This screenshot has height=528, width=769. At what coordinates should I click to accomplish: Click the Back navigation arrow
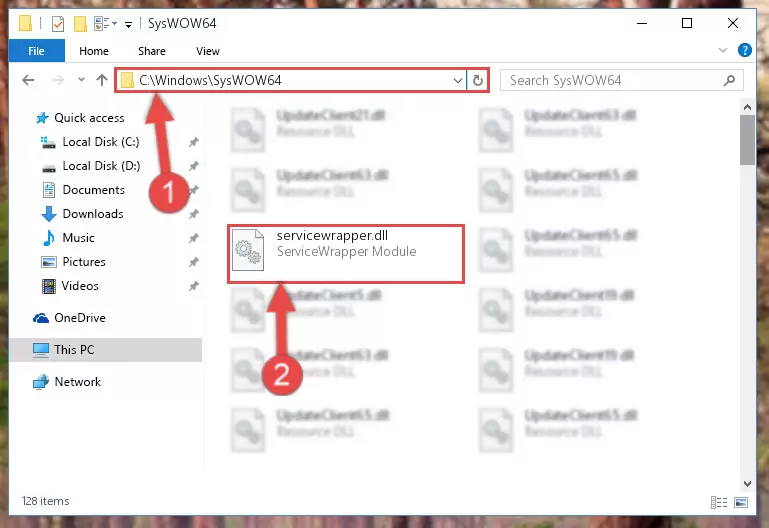pyautogui.click(x=28, y=80)
